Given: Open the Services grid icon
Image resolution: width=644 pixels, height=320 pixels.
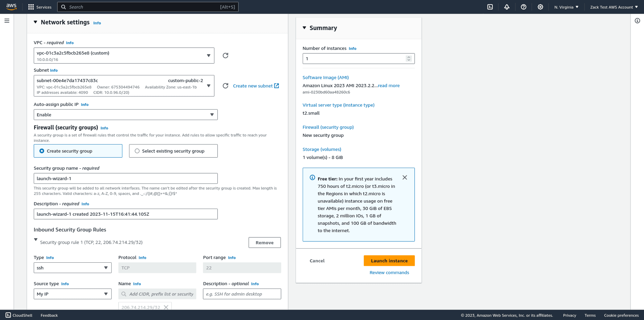Looking at the screenshot, I should pos(31,7).
